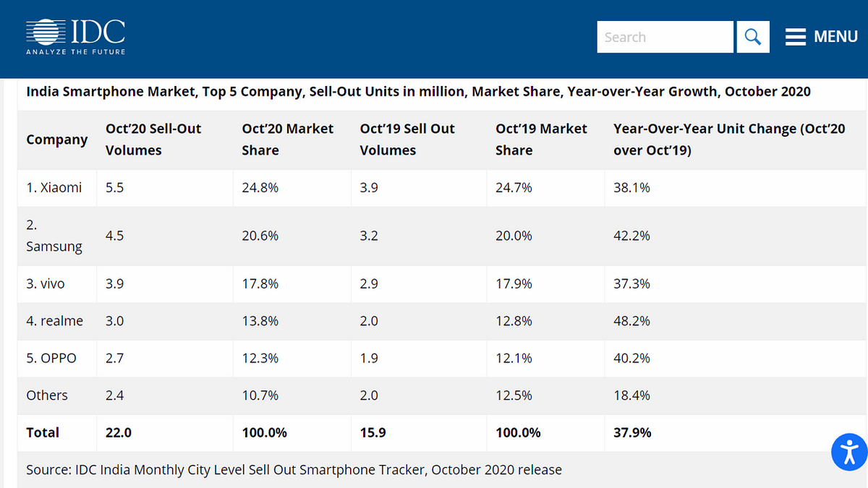The width and height of the screenshot is (868, 488).
Task: Click OPPO's Oct'19 volume '1.9'
Action: [369, 359]
